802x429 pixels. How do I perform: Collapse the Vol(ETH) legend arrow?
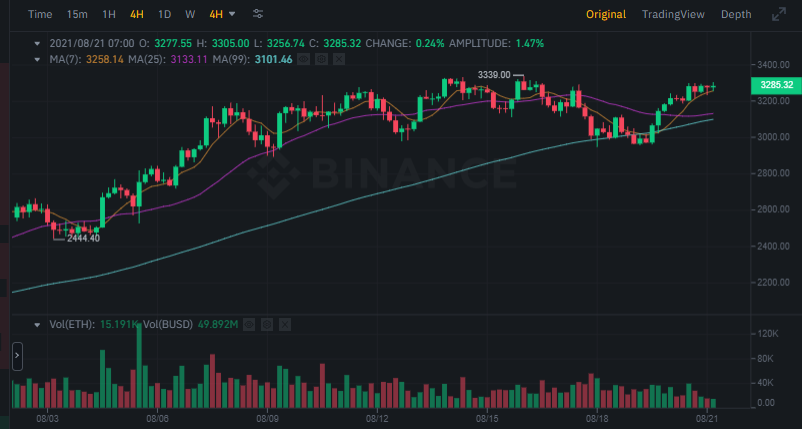(x=37, y=325)
